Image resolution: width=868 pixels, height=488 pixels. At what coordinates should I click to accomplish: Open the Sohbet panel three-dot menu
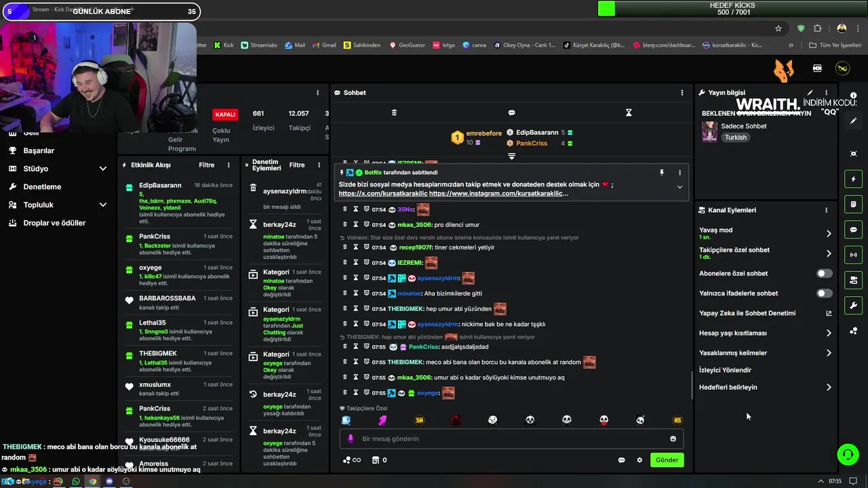point(682,93)
